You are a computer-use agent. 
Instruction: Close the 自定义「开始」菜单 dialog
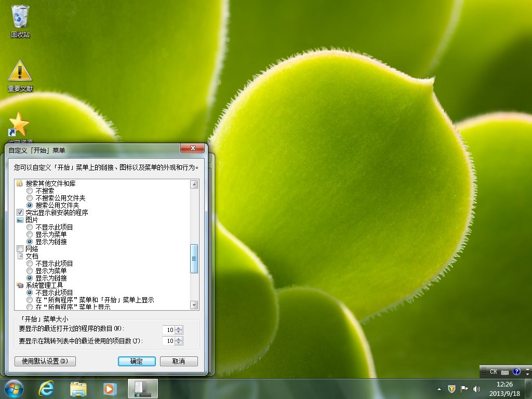[x=193, y=148]
